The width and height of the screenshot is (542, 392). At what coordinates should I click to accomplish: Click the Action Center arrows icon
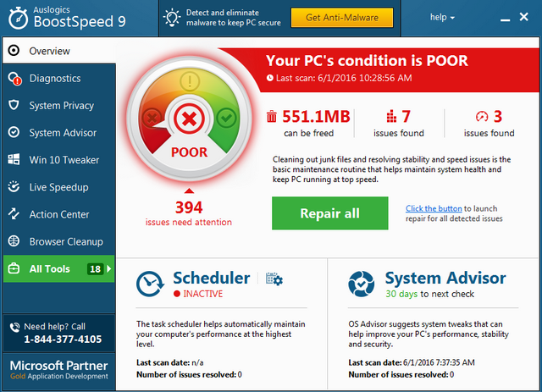(x=14, y=213)
